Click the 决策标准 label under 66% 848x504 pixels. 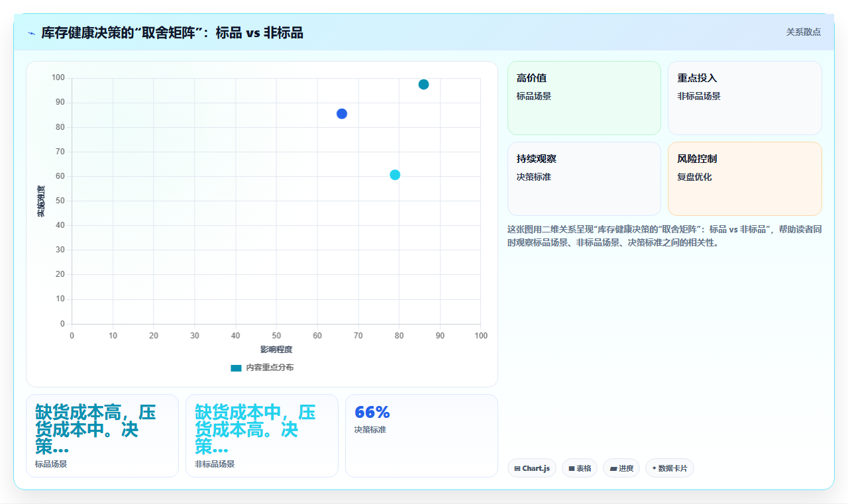370,430
